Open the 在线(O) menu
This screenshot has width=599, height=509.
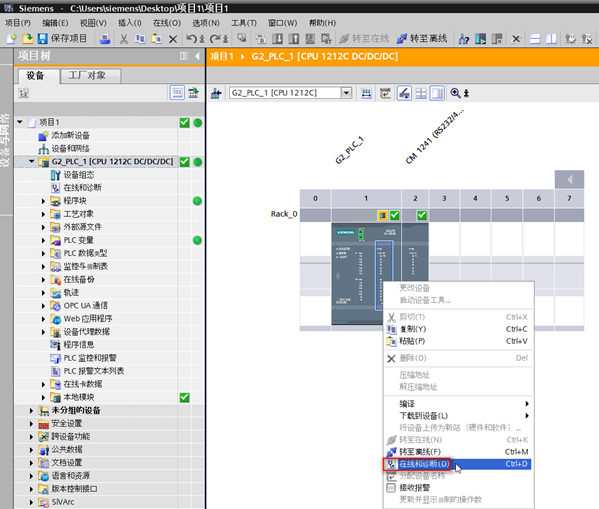[x=167, y=23]
